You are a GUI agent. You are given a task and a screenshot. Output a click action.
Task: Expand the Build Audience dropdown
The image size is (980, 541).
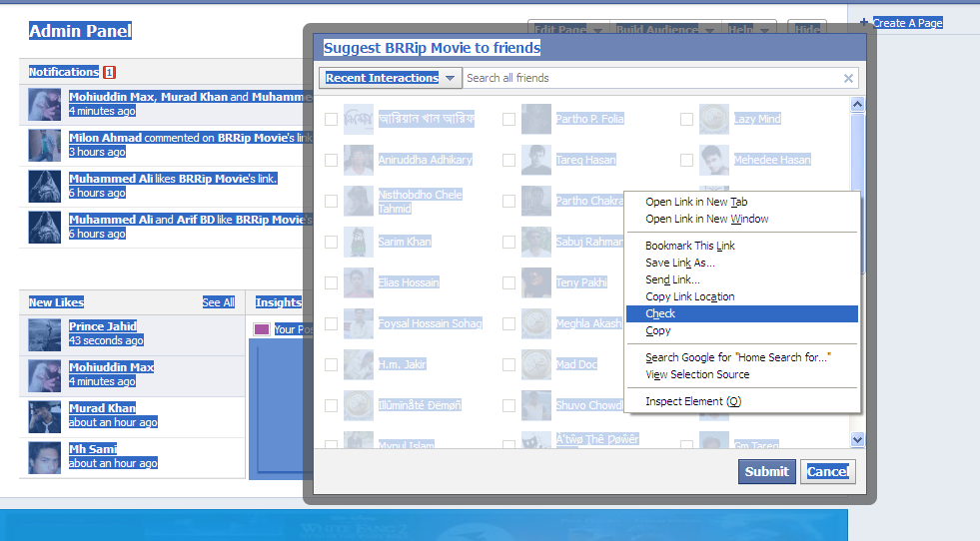(665, 30)
